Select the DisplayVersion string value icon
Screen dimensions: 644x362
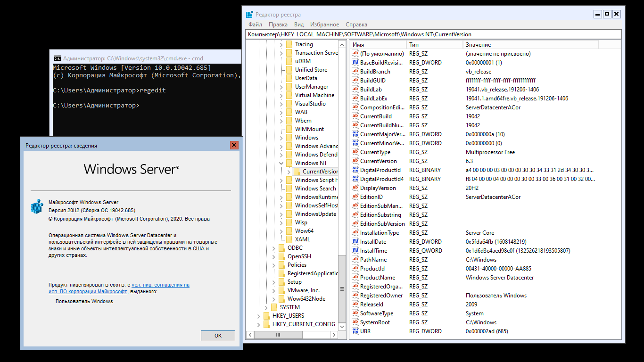pyautogui.click(x=355, y=188)
